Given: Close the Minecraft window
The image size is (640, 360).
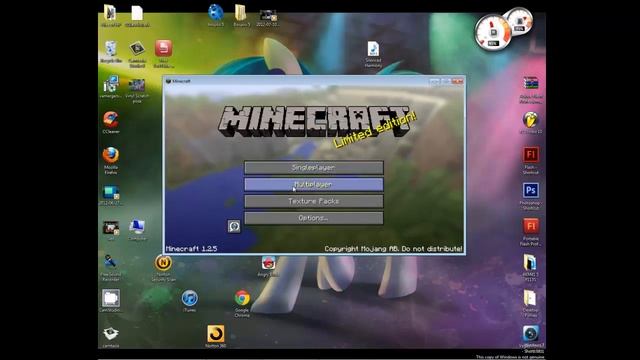Looking at the screenshot, I should (457, 81).
